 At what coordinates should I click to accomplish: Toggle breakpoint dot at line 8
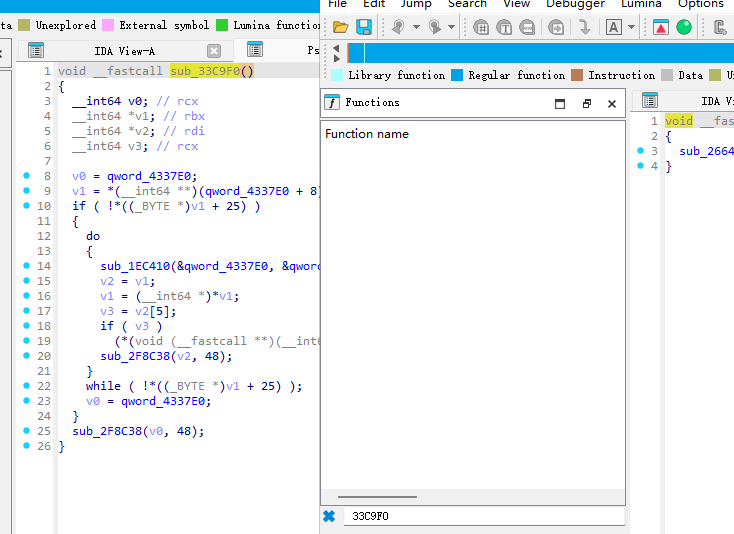click(27, 176)
